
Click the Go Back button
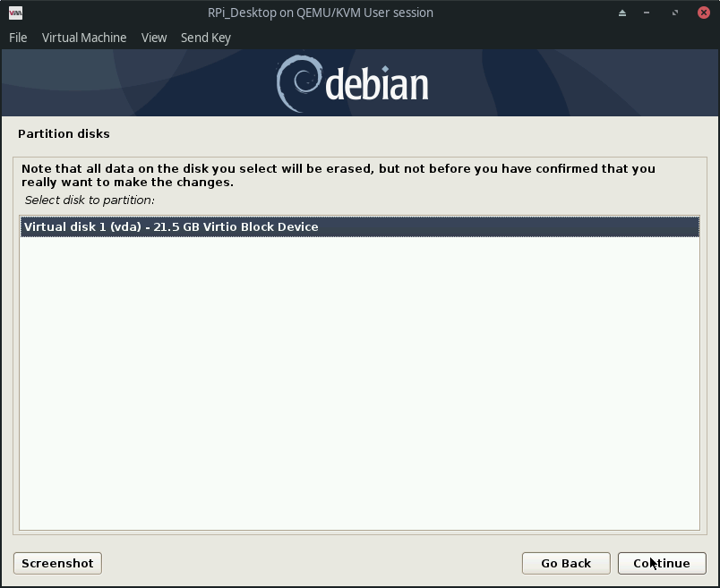(566, 563)
